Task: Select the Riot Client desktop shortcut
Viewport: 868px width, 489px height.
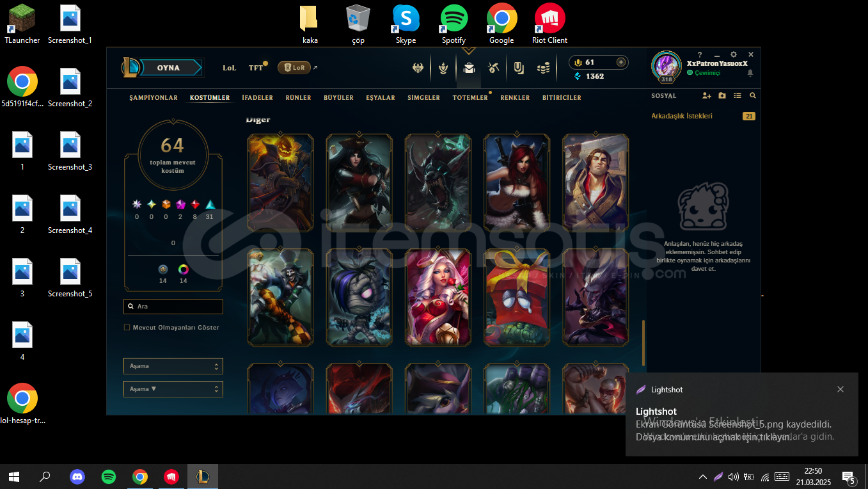Action: click(x=549, y=24)
